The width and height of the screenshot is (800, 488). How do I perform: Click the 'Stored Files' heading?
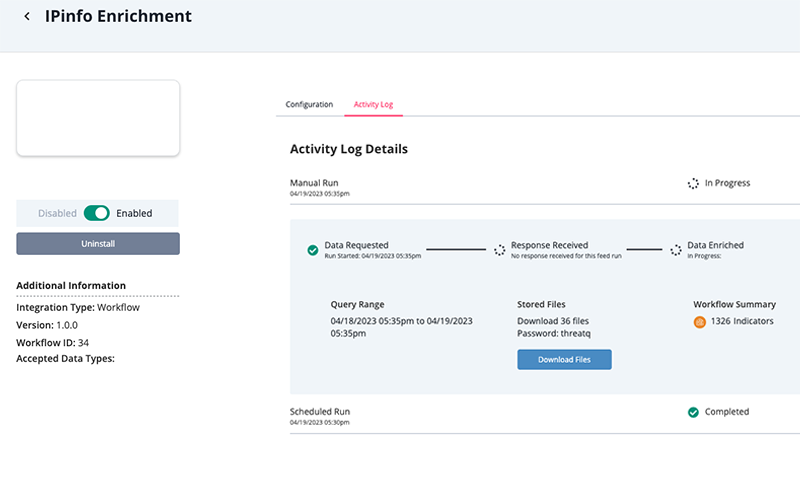541,304
